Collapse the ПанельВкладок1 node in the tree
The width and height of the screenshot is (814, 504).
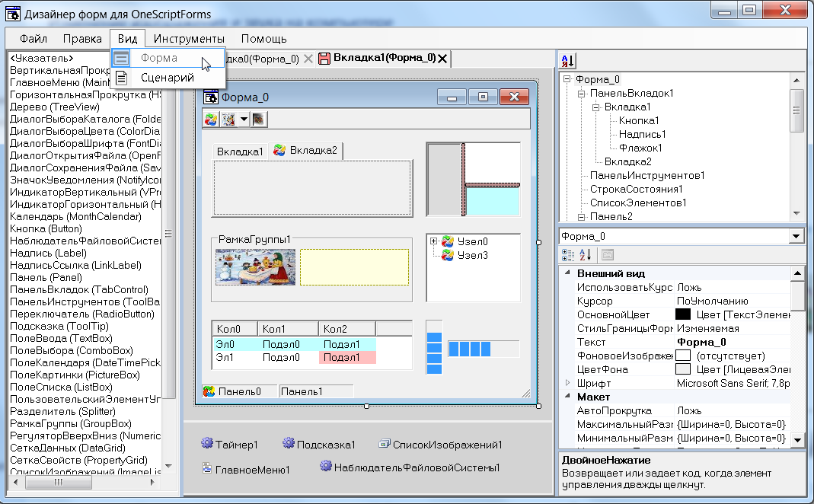pyautogui.click(x=582, y=93)
